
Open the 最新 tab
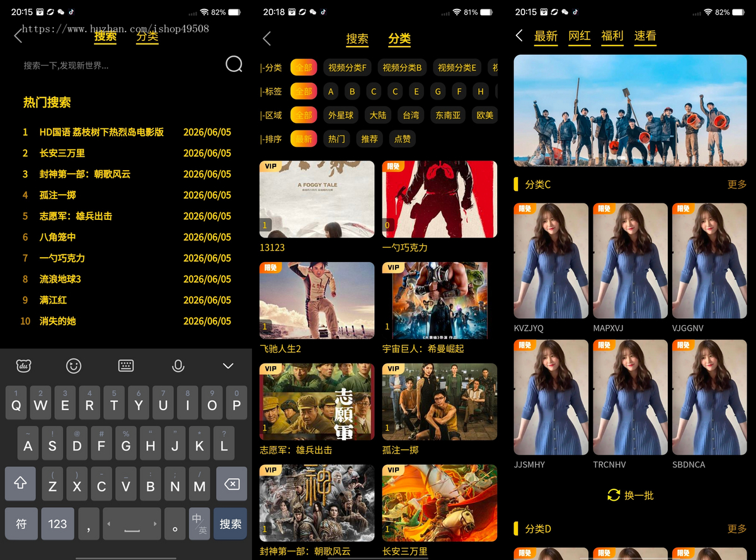click(x=546, y=37)
